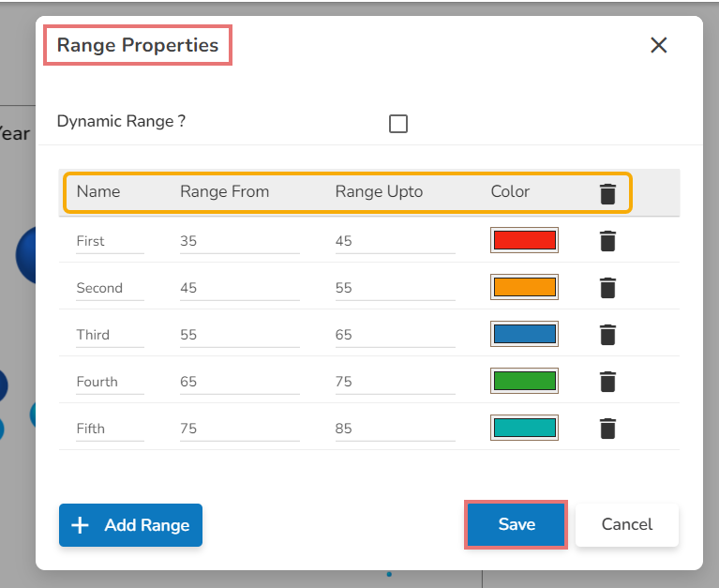Viewport: 719px width, 588px height.
Task: Enable the Dynamic Range checkbox
Action: pyautogui.click(x=398, y=124)
